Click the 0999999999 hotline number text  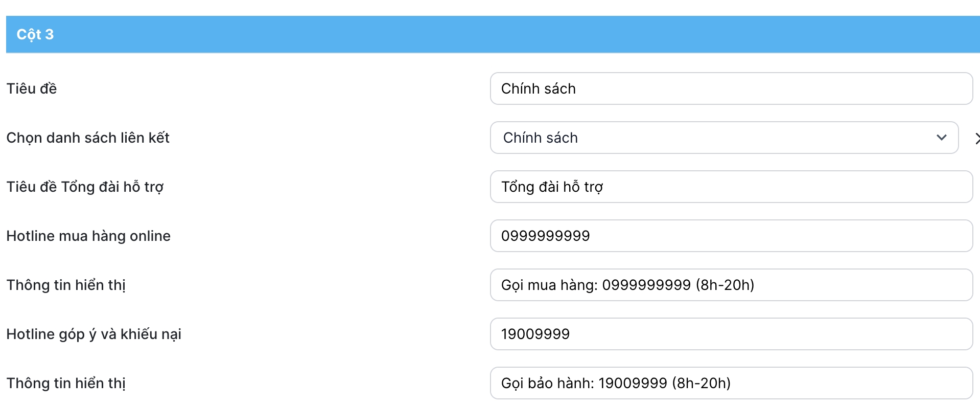(545, 236)
